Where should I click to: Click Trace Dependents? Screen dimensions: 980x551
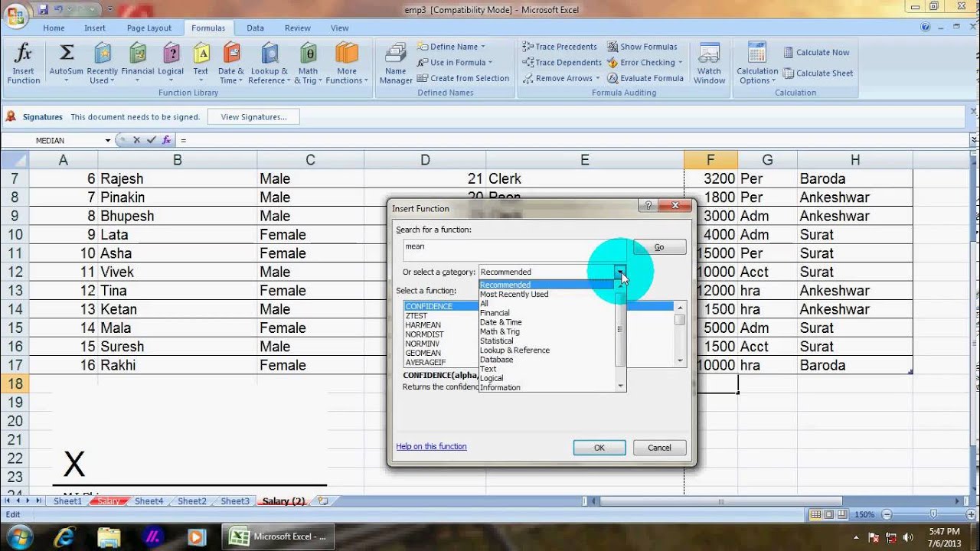click(x=562, y=63)
